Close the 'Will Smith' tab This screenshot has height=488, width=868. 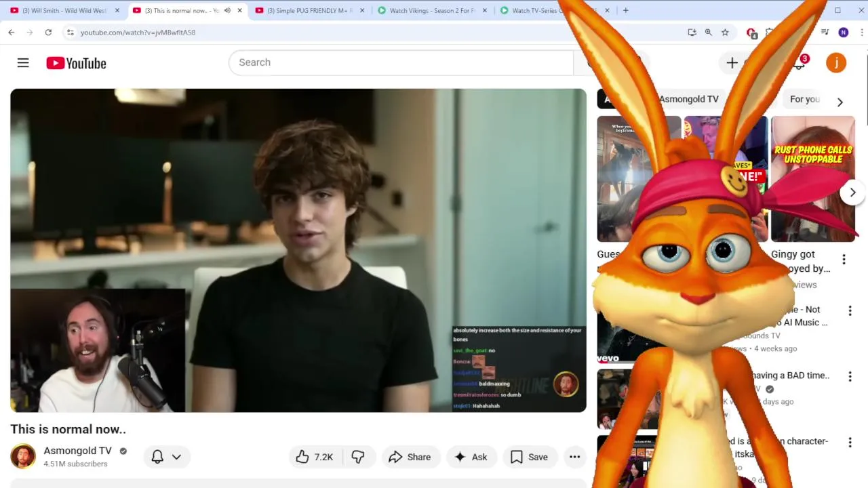coord(117,10)
